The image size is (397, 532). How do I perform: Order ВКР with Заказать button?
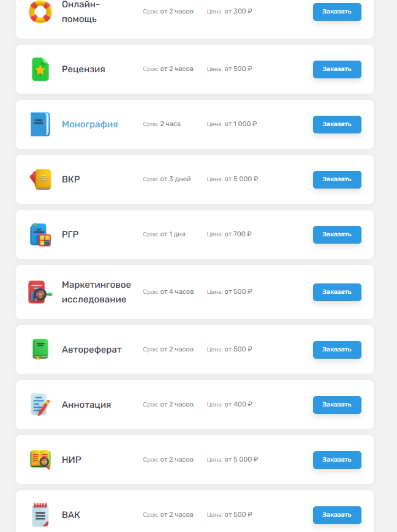click(x=337, y=179)
